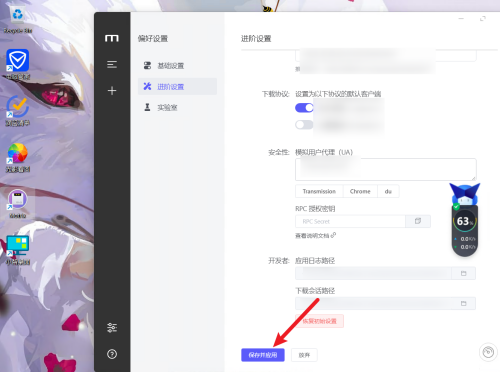Image resolution: width=500 pixels, height=372 pixels.
Task: Apply the Chrome user agent preset
Action: (360, 191)
